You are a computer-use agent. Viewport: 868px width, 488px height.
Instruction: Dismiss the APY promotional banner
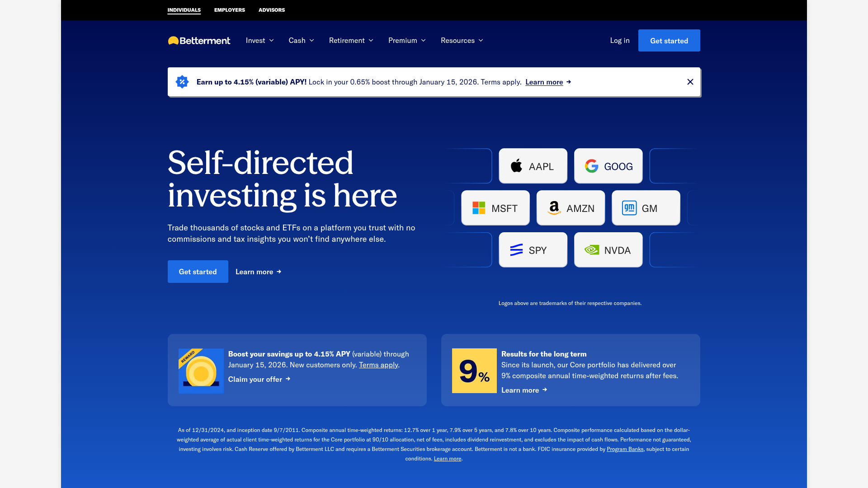pos(690,82)
